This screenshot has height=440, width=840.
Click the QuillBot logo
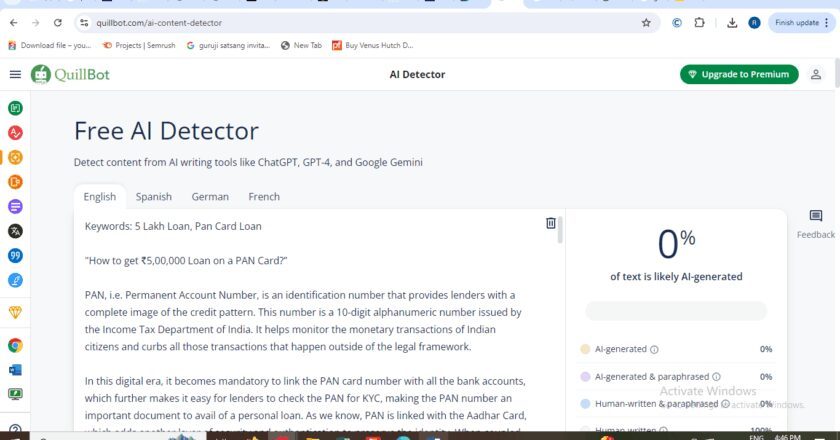click(70, 74)
